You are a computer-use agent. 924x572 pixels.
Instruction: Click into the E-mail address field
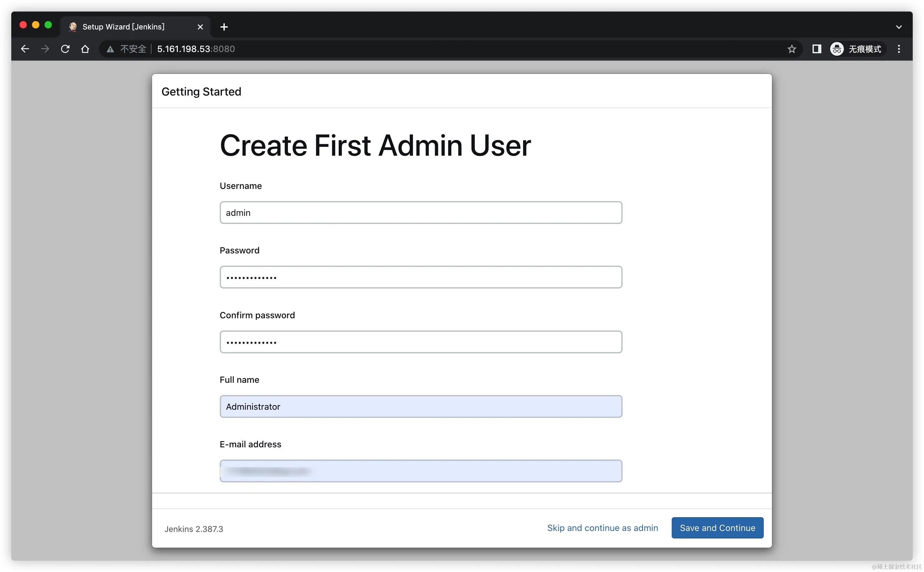[x=421, y=471]
